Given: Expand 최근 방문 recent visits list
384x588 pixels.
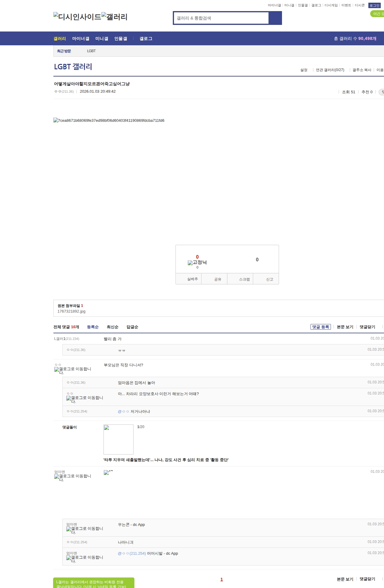Looking at the screenshot, I should click(64, 51).
